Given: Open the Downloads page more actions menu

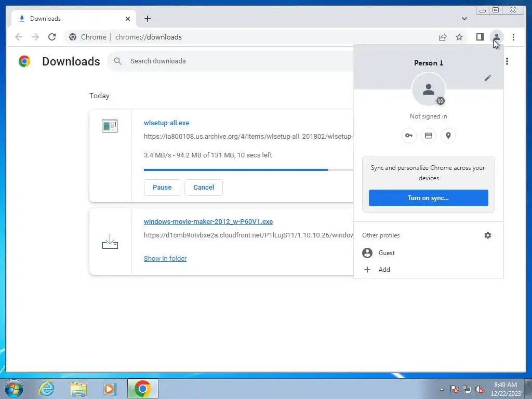Looking at the screenshot, I should click(x=507, y=61).
